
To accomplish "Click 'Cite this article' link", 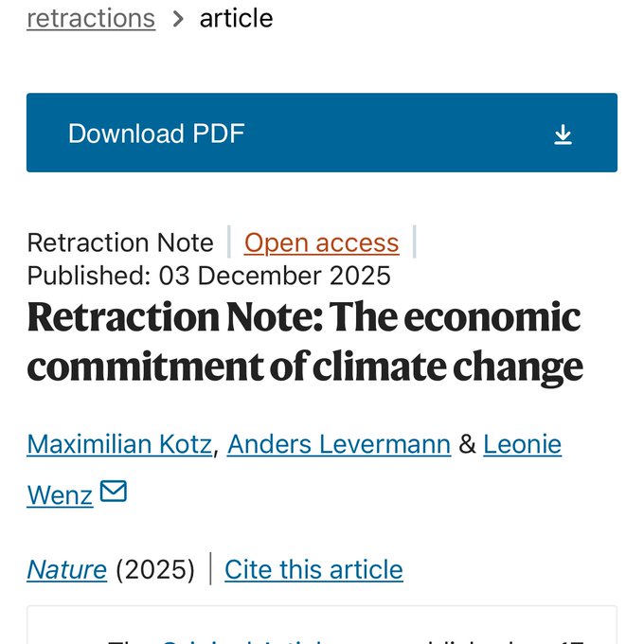I will pyautogui.click(x=313, y=569).
